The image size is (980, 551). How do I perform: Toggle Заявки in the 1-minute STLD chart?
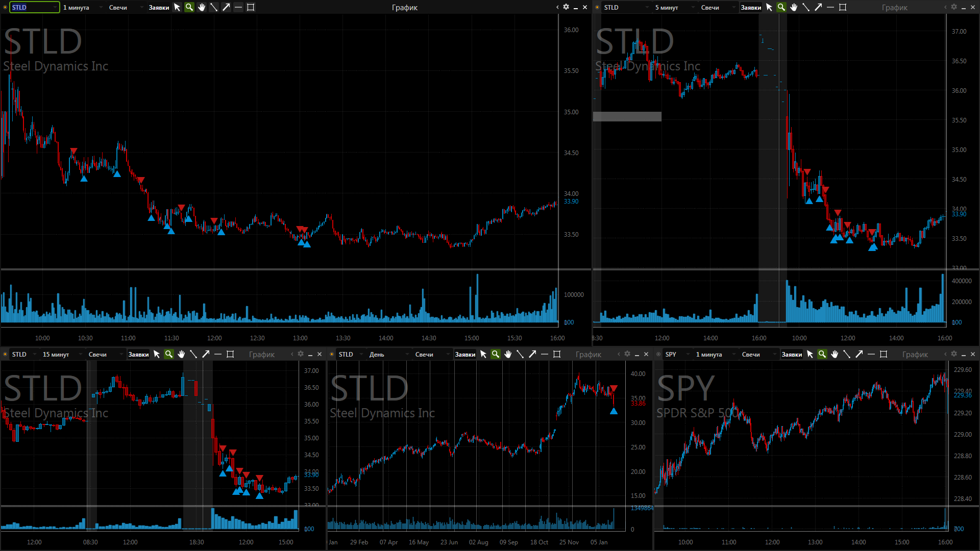(x=159, y=7)
